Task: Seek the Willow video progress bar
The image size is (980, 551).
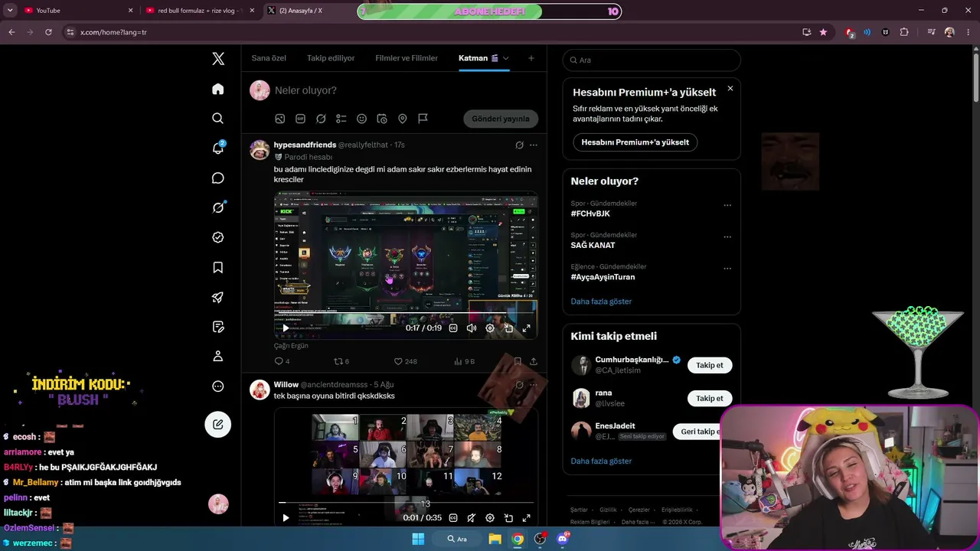Action: (406, 503)
